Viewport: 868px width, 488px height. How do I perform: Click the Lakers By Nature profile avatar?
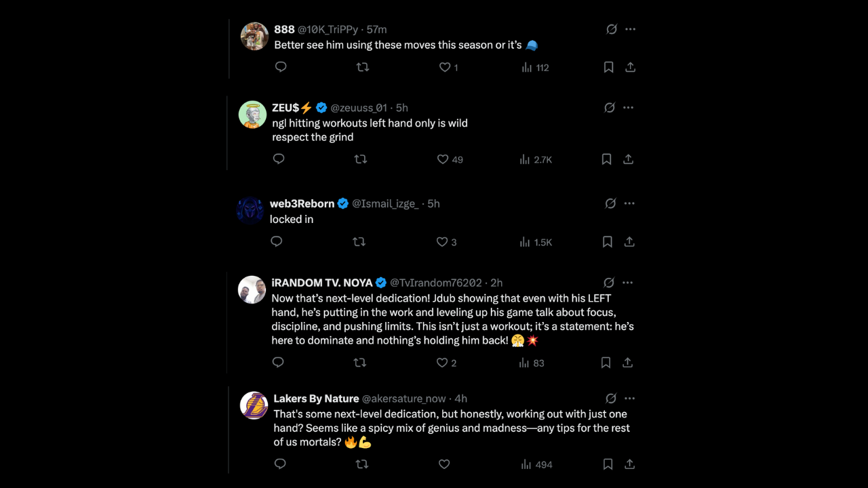click(x=254, y=405)
